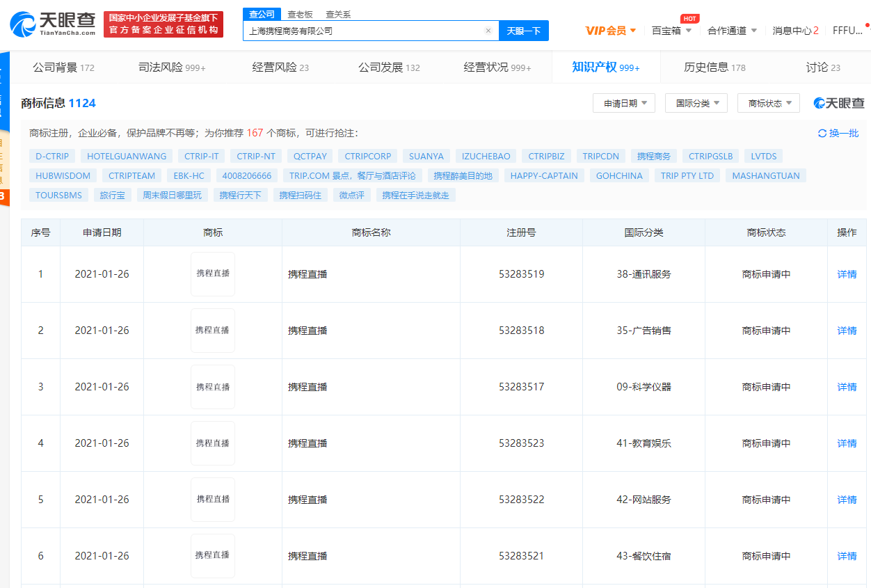Select the HAPPY-CAPTAIN trademark tag

[x=543, y=175]
